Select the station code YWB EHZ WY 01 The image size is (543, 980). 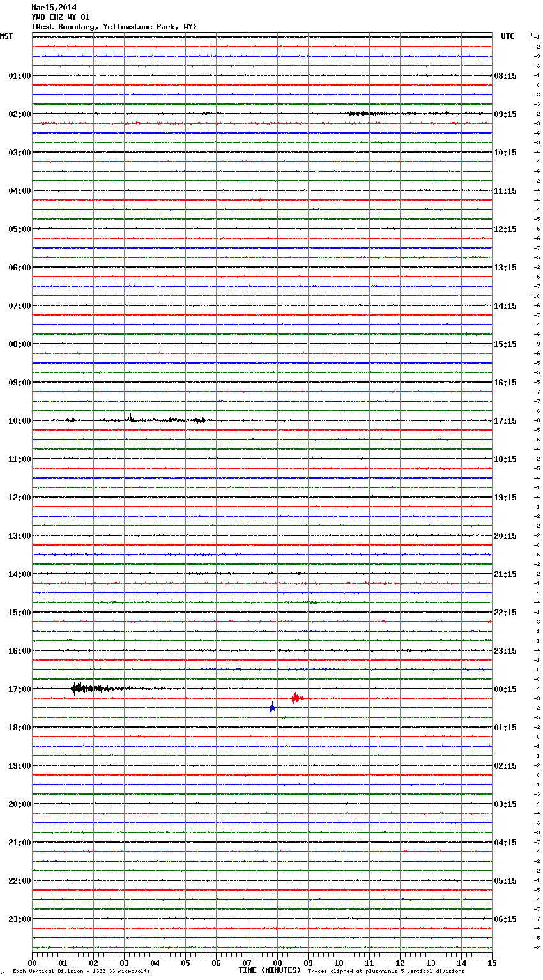click(61, 17)
